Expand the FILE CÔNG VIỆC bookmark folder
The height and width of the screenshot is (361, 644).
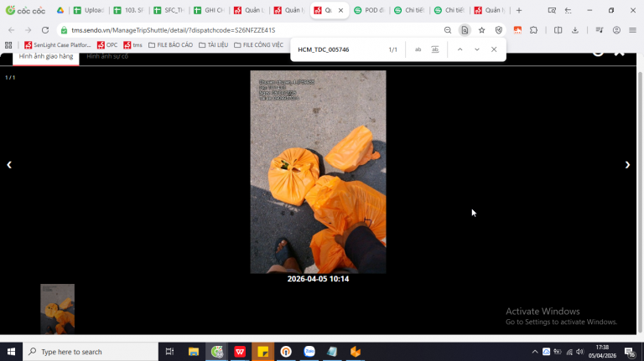259,44
